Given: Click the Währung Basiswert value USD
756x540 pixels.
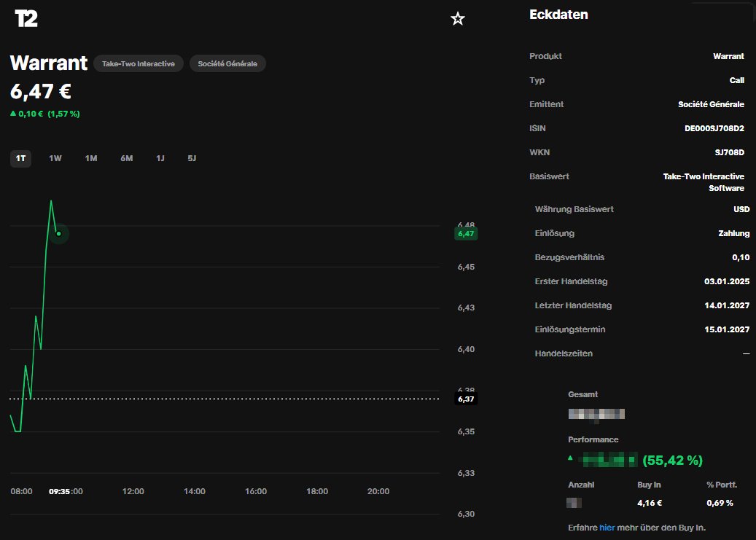Looking at the screenshot, I should pyautogui.click(x=741, y=209).
